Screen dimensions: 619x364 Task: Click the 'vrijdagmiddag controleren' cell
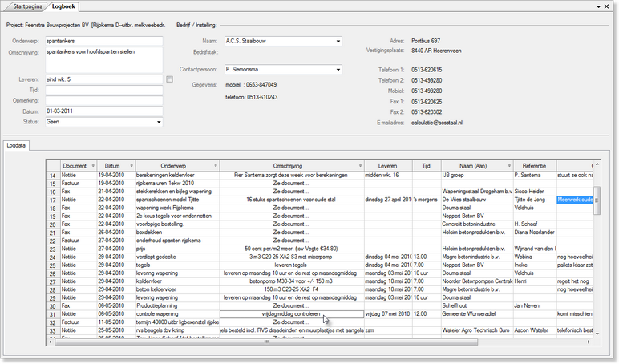(291, 314)
